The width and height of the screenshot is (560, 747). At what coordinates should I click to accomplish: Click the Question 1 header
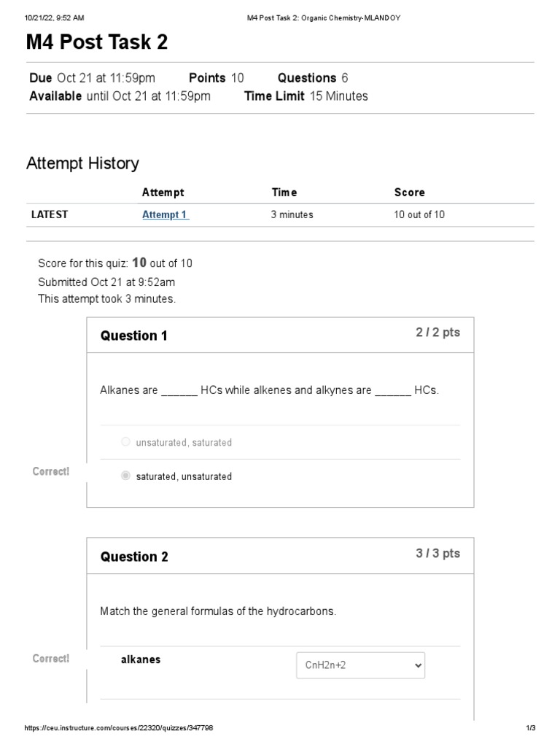click(134, 336)
